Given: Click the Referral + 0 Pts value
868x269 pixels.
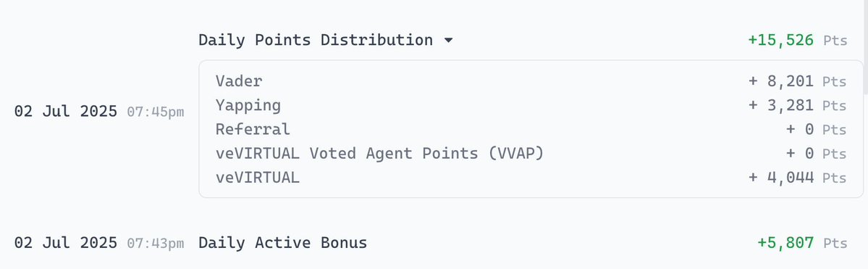Looking at the screenshot, I should coord(816,130).
